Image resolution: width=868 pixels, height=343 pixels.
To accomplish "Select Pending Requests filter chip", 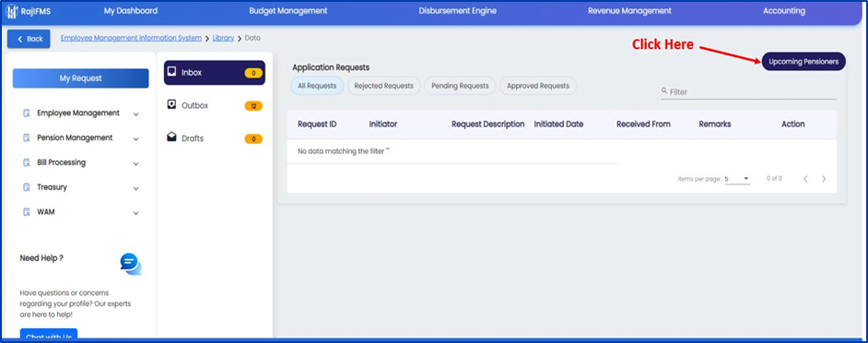I will point(460,86).
